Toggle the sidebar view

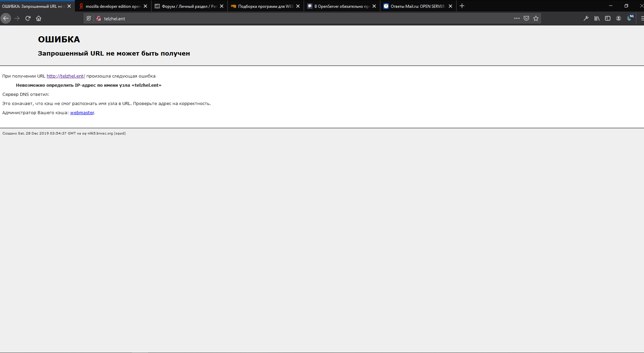pyautogui.click(x=608, y=18)
